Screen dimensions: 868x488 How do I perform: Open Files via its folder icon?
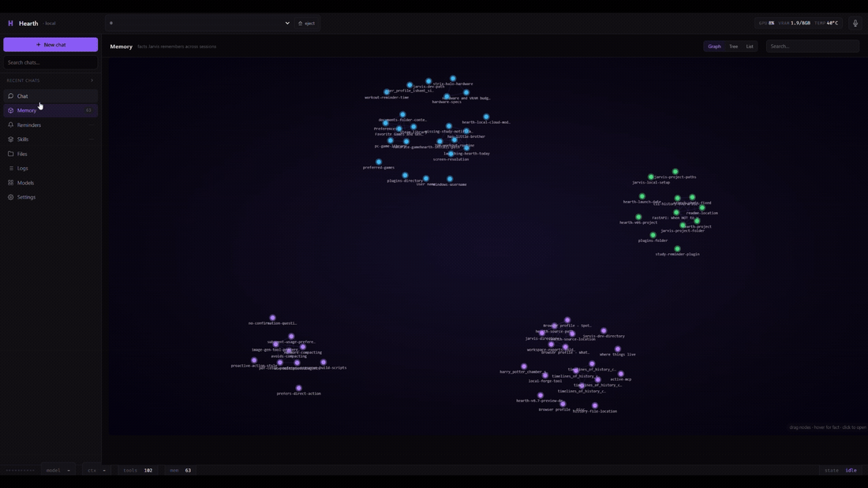point(10,154)
